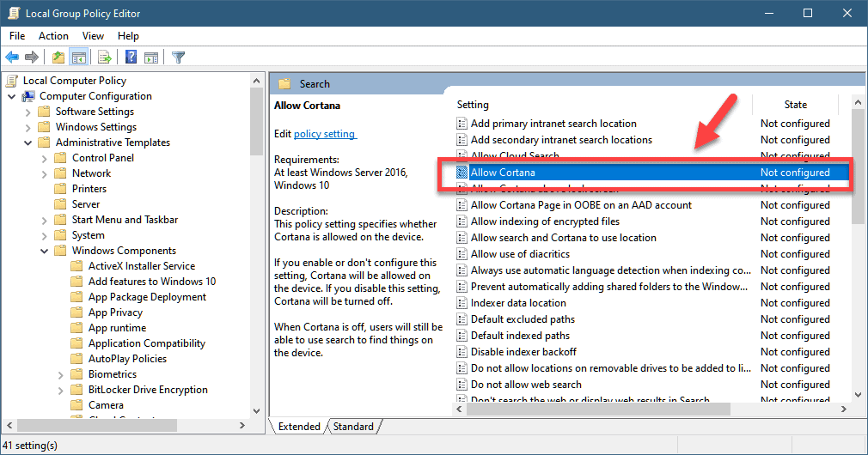The image size is (868, 455).
Task: Click the Server folder icon
Action: (60, 204)
